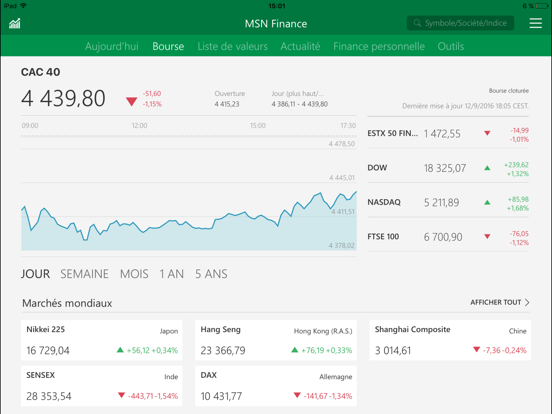Viewport: 552px width, 414px height.
Task: Click the DOW value 18 325,07
Action: [445, 168]
